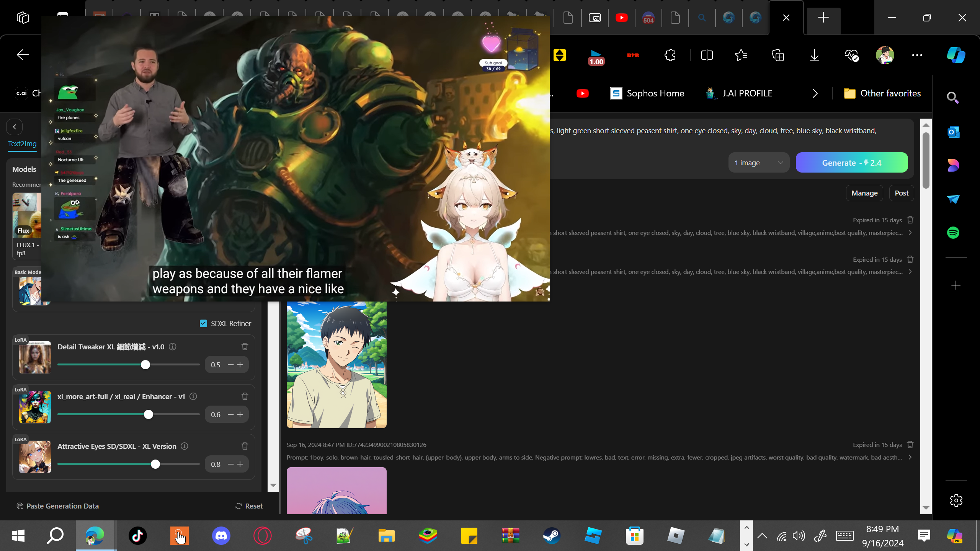This screenshot has width=980, height=551.
Task: Show info for Attractive Eyes LoRA
Action: [185, 446]
